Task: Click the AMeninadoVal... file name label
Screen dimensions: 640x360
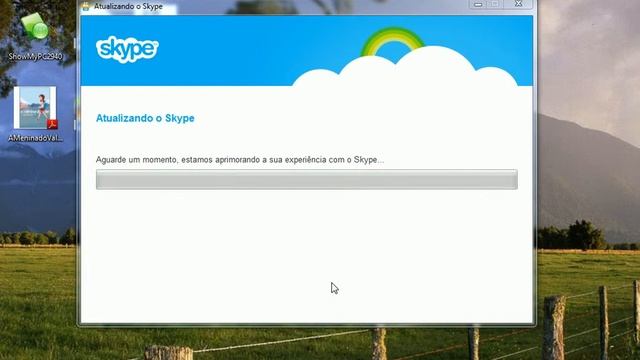Action: (x=36, y=138)
